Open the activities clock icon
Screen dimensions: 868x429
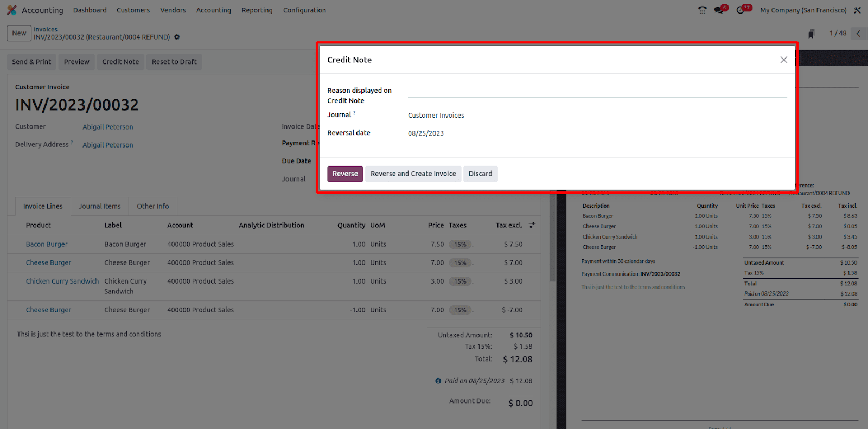(x=741, y=10)
